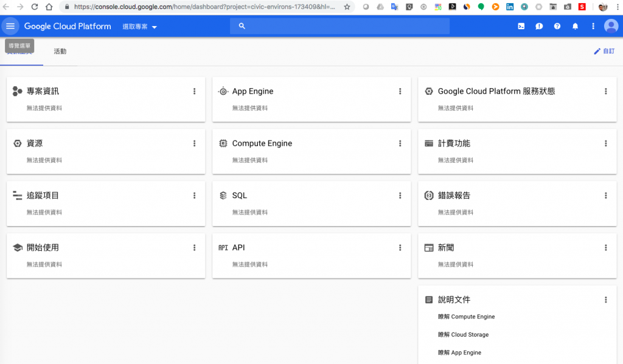Screen dimensions: 623x364
Task: Open LinkedIn browser extension
Action: [x=510, y=7]
